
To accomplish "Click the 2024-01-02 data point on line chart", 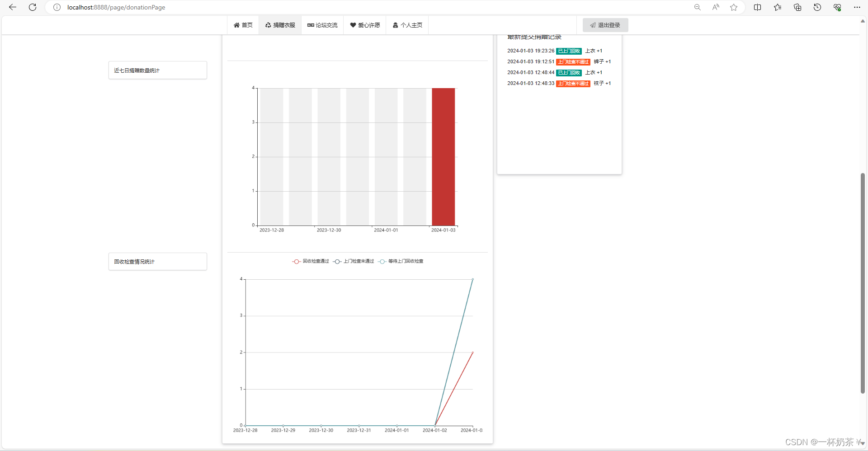I will tap(435, 425).
